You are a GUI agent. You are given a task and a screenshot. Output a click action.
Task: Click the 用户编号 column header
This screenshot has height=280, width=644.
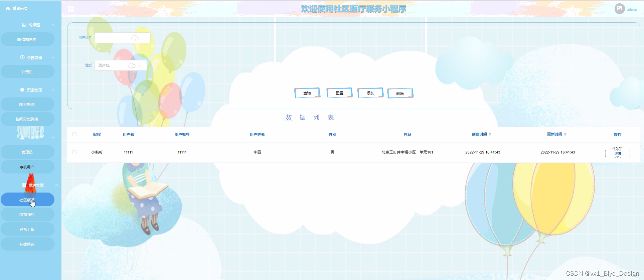(182, 134)
